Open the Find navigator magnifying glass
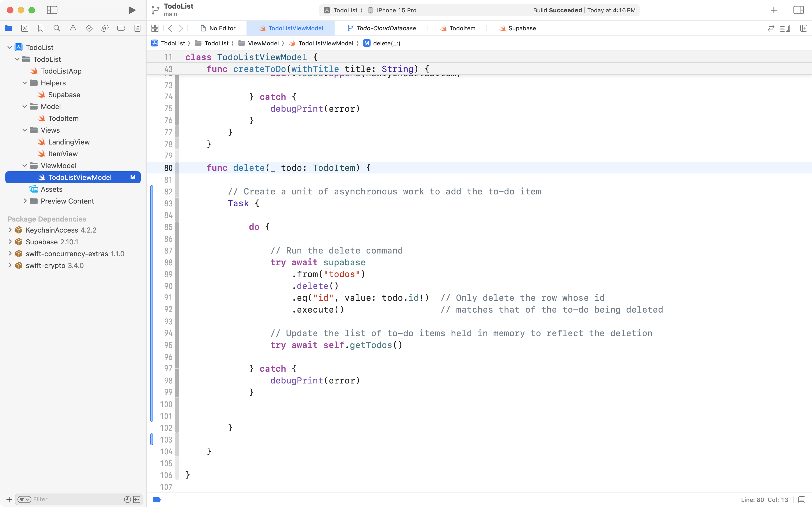The image size is (812, 507). click(x=57, y=28)
